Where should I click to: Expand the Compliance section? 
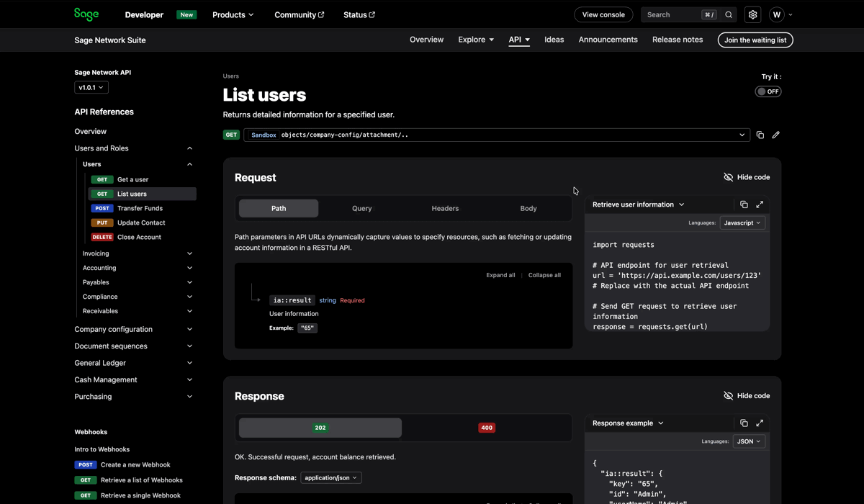(x=190, y=297)
